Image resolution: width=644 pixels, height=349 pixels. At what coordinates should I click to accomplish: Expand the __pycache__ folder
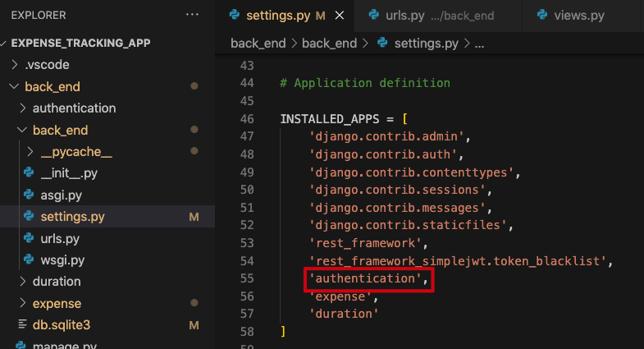(30, 152)
